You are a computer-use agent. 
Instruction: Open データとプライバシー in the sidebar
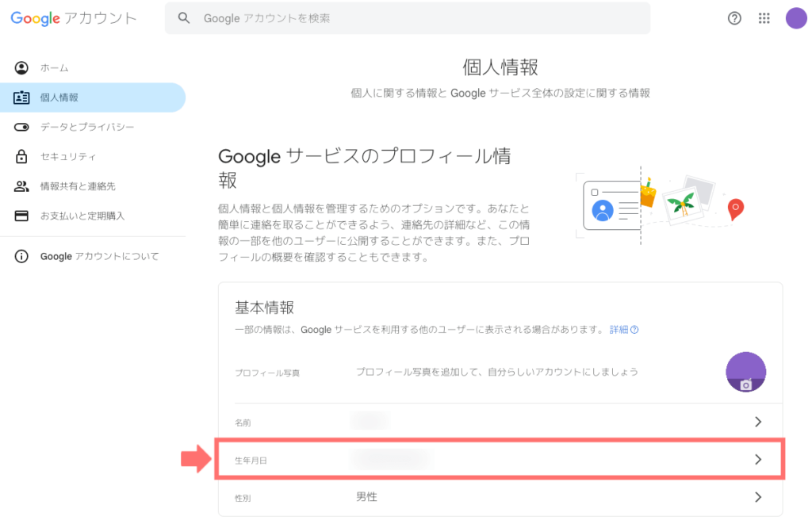pyautogui.click(x=93, y=127)
